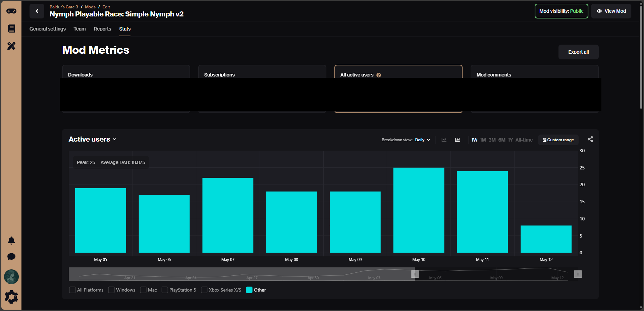Switch to Team tab
Image resolution: width=644 pixels, height=311 pixels.
click(x=80, y=29)
